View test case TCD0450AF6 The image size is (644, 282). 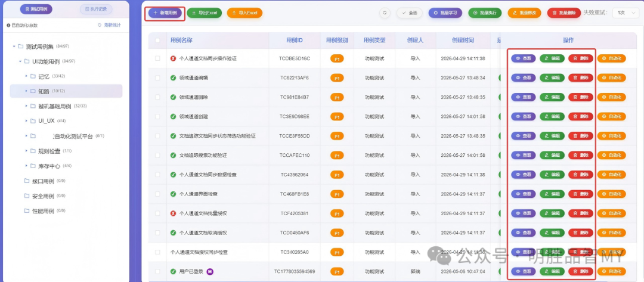tap(524, 233)
